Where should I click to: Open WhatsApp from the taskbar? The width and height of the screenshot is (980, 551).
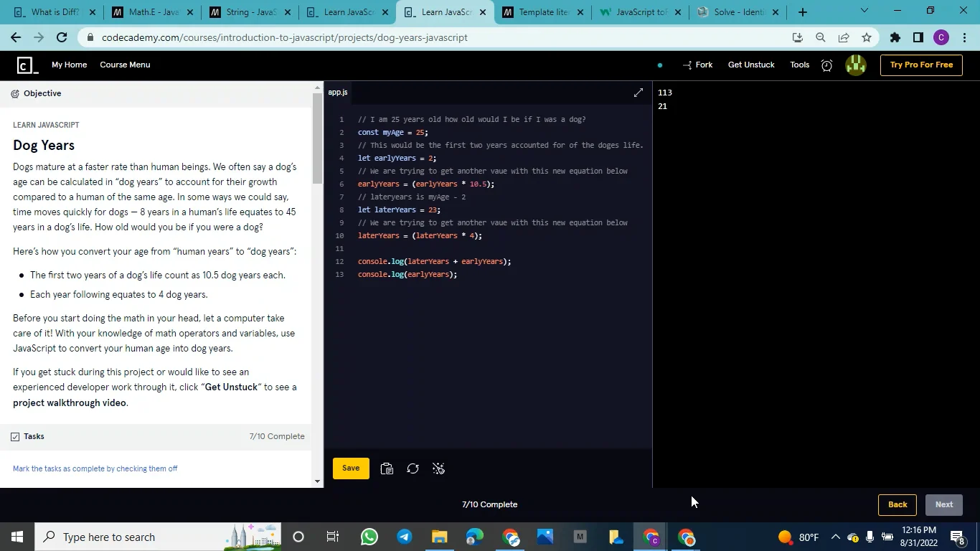click(369, 537)
